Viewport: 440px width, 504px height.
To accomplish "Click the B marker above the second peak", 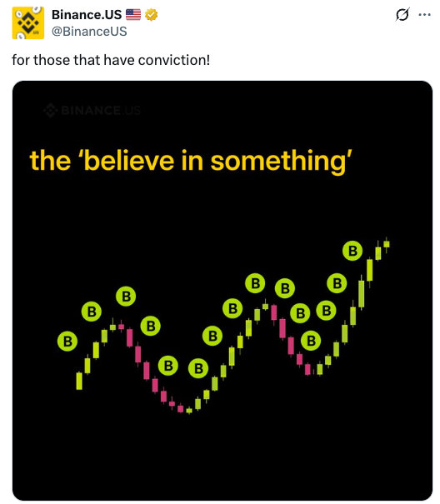I will (255, 283).
